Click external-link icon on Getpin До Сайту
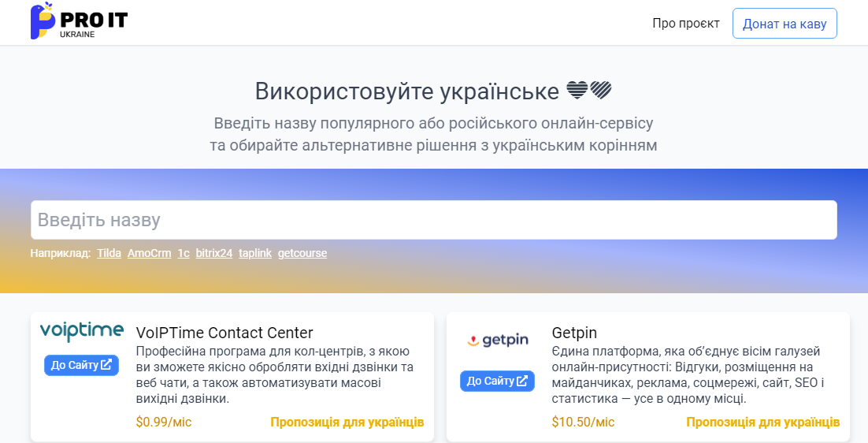Image resolution: width=868 pixels, height=443 pixels. pyautogui.click(x=522, y=381)
